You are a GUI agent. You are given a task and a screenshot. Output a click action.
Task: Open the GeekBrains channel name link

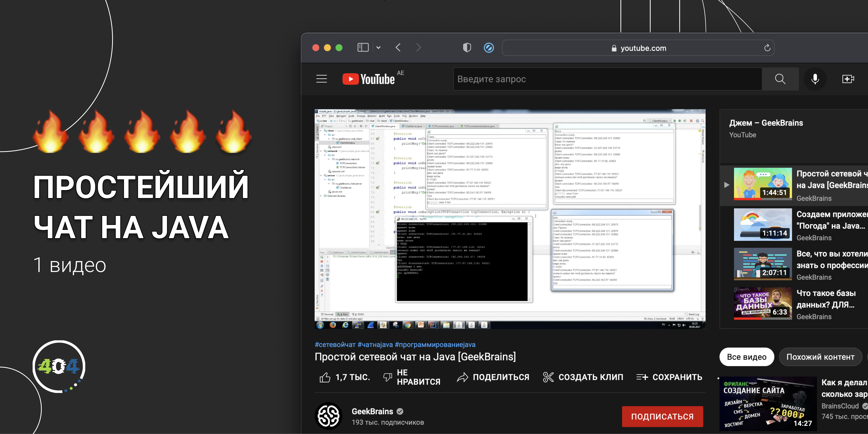[x=372, y=411]
